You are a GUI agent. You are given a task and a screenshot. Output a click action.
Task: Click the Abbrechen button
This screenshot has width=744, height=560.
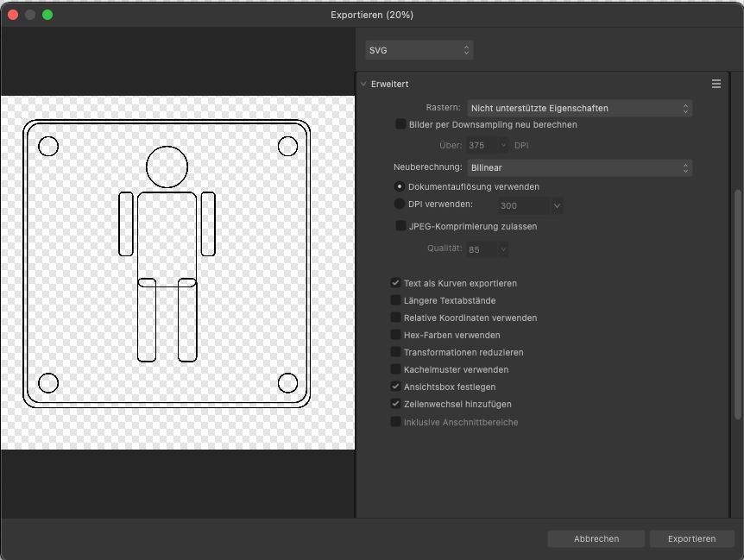[x=596, y=538]
